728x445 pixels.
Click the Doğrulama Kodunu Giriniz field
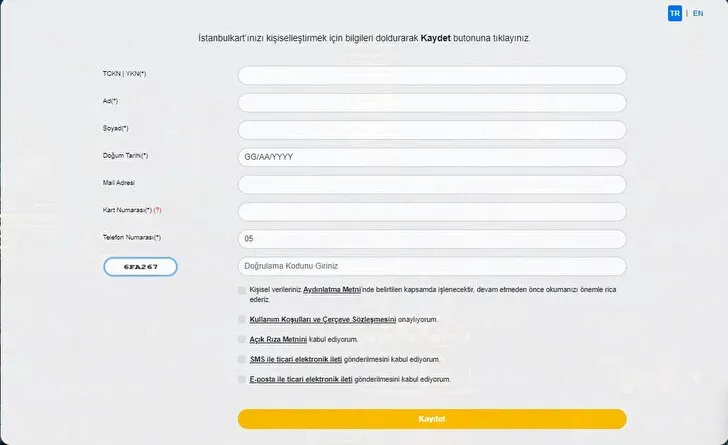(x=432, y=266)
